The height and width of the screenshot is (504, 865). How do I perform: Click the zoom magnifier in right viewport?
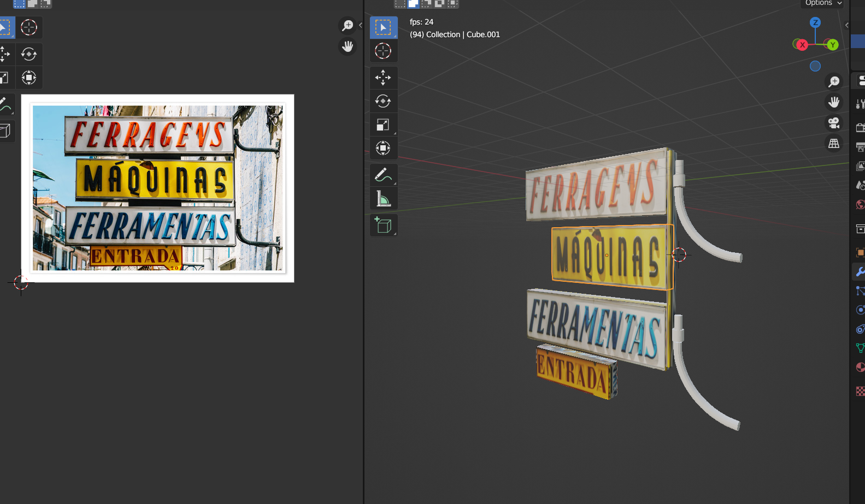point(834,81)
